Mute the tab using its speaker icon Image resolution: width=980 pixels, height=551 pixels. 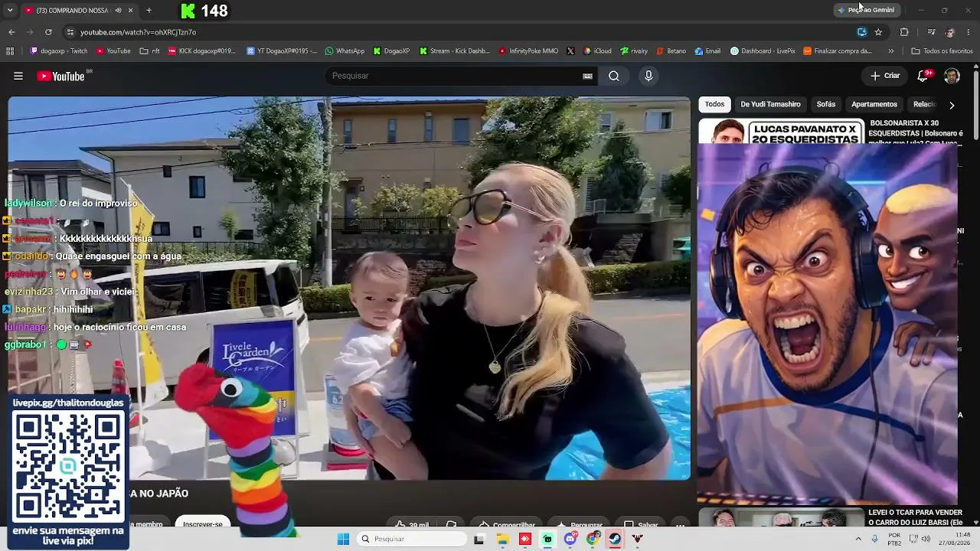pos(119,11)
